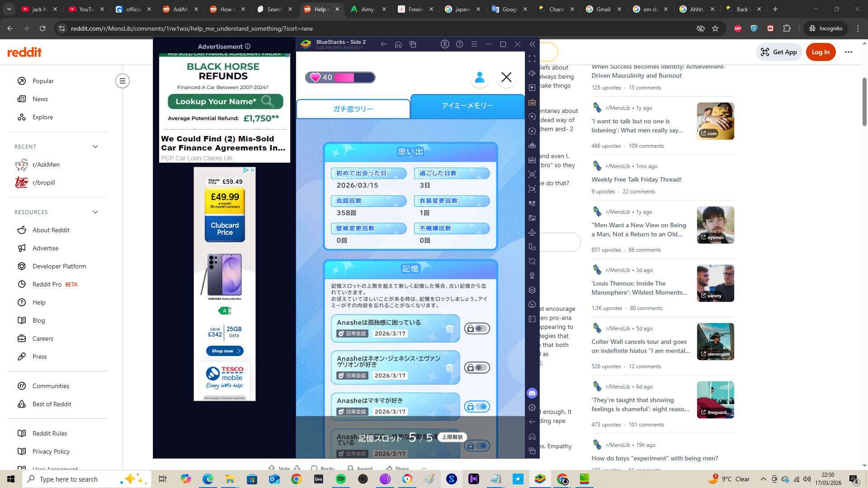Delete the ネオン・ジェネシス・エヴァンゲリオン memory
This screenshot has height=488, width=868.
(449, 368)
